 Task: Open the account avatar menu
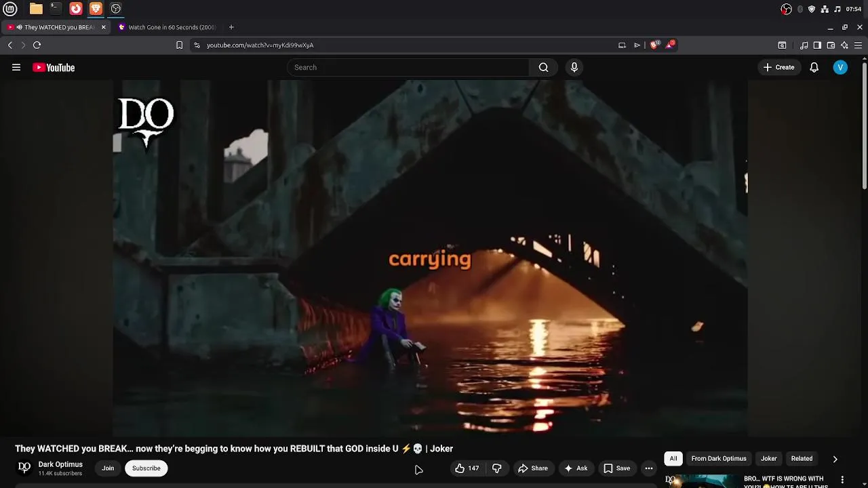pos(840,67)
